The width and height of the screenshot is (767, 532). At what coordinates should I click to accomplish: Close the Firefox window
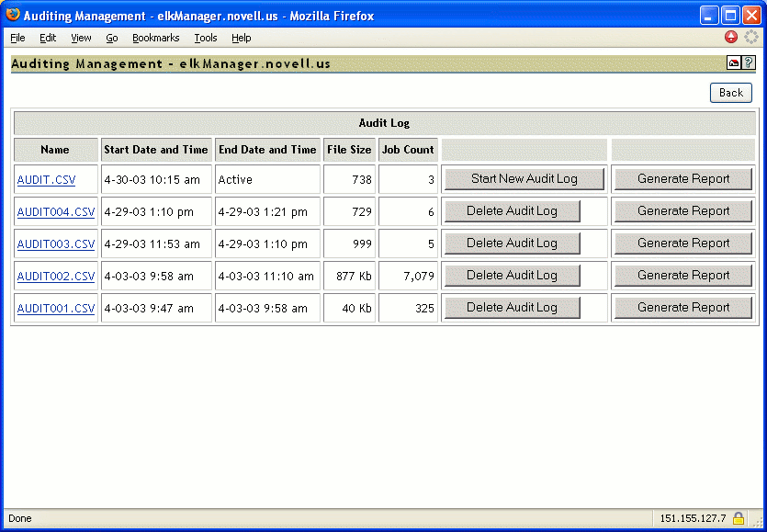point(751,16)
